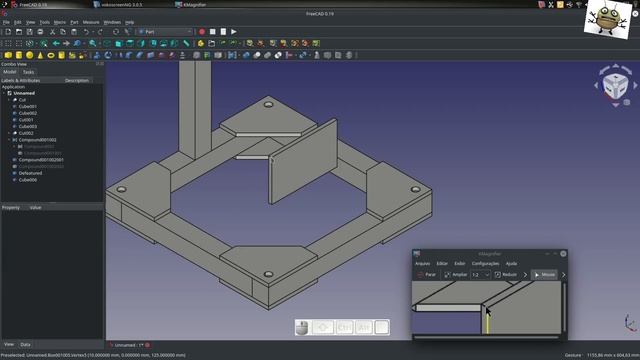Open the Boolean union tool
Screen dimensions: 640x360
pyautogui.click(x=267, y=55)
